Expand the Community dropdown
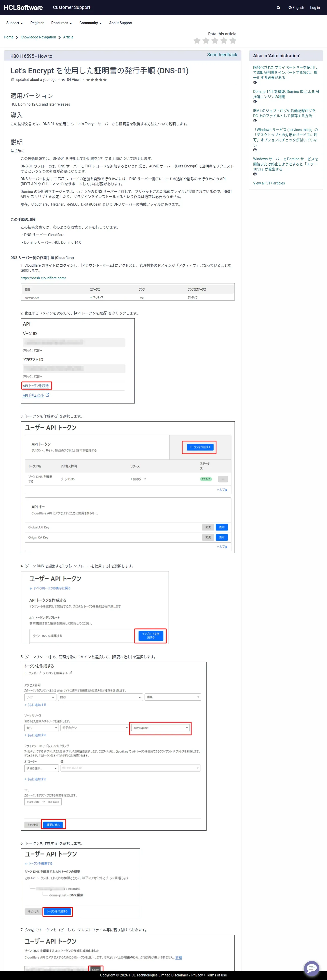327x980 pixels. point(90,23)
